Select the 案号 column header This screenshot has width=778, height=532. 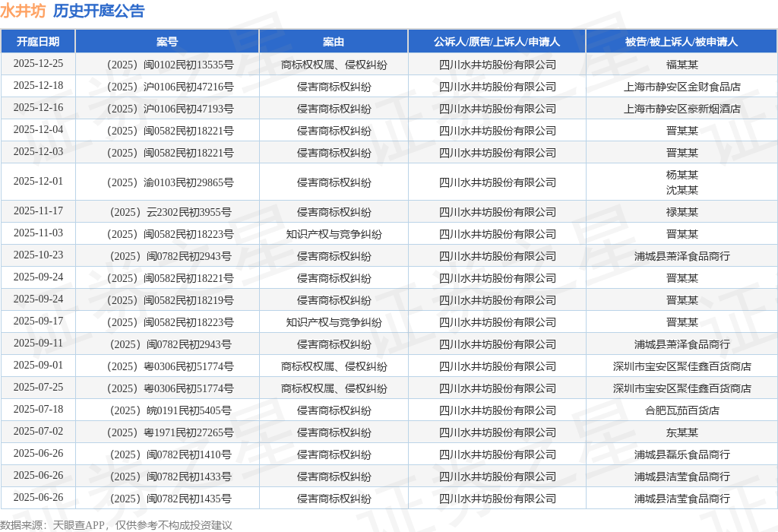167,42
